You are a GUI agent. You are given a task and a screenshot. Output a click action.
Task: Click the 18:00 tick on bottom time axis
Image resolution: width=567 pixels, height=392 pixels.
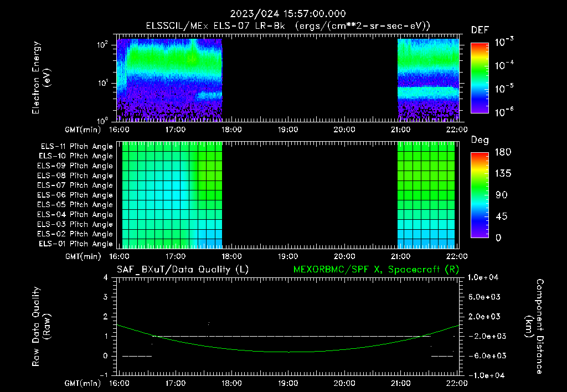[231, 383]
